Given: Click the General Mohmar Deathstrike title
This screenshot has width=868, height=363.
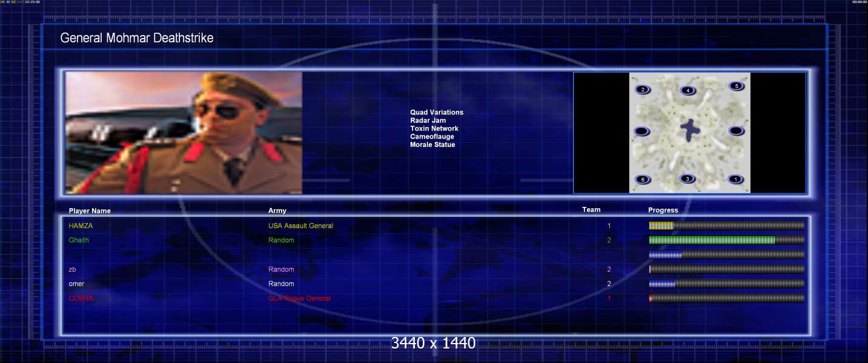Looking at the screenshot, I should [x=137, y=38].
